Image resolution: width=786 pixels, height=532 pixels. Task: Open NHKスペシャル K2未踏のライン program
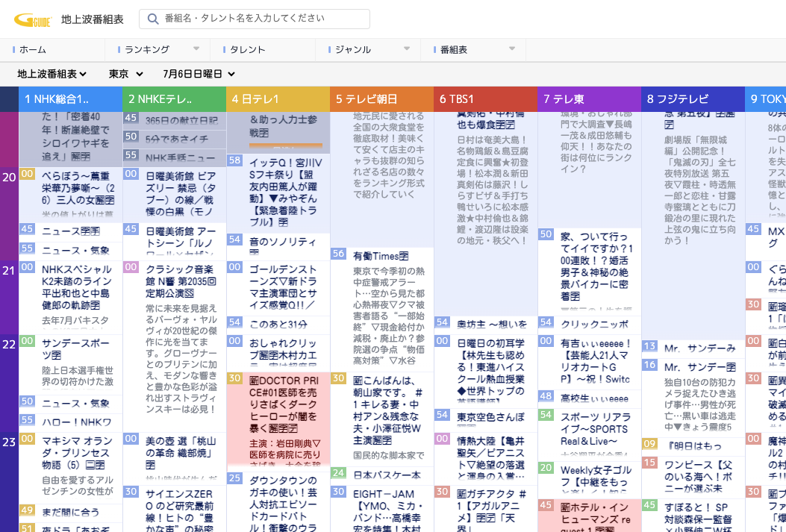coord(71,297)
